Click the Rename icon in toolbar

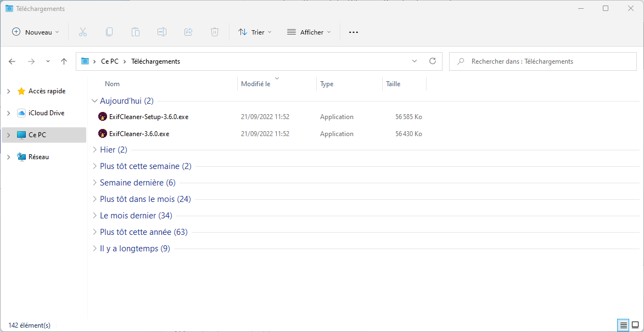pos(162,32)
